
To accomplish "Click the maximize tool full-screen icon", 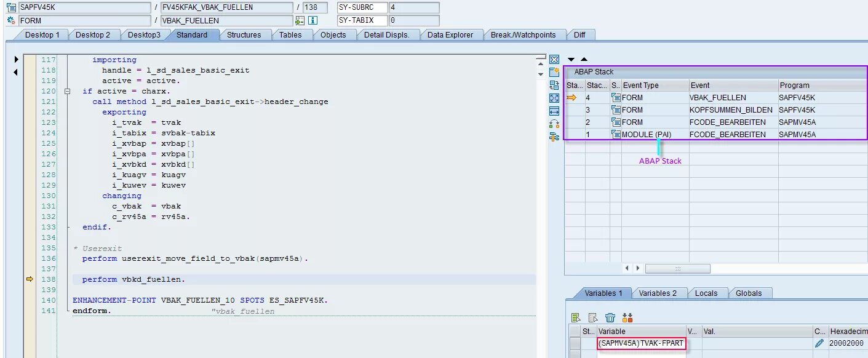I will click(x=554, y=98).
